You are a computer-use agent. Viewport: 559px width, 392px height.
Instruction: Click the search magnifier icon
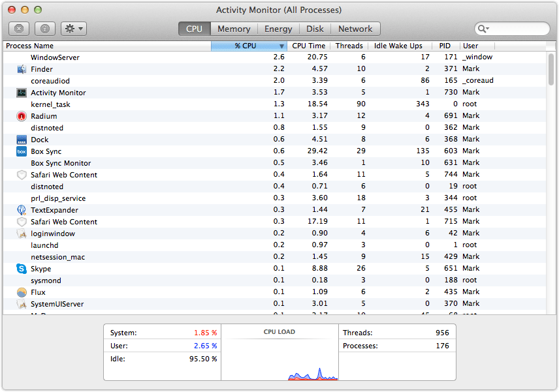point(483,29)
